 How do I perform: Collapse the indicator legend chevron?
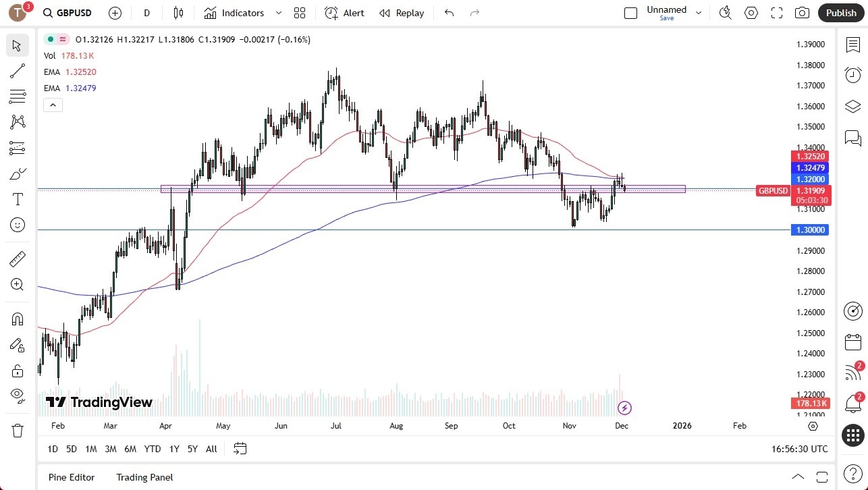point(53,105)
